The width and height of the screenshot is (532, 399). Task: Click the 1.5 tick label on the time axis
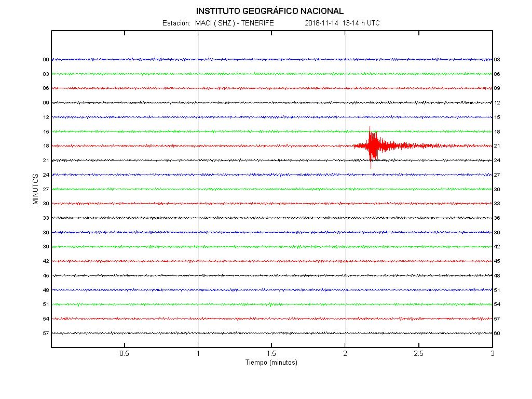[271, 354]
